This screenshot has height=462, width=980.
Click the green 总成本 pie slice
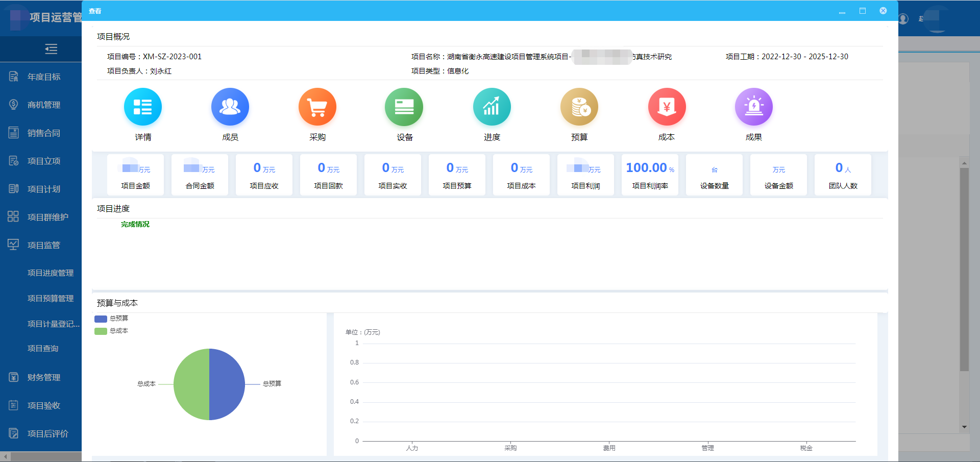click(x=191, y=384)
